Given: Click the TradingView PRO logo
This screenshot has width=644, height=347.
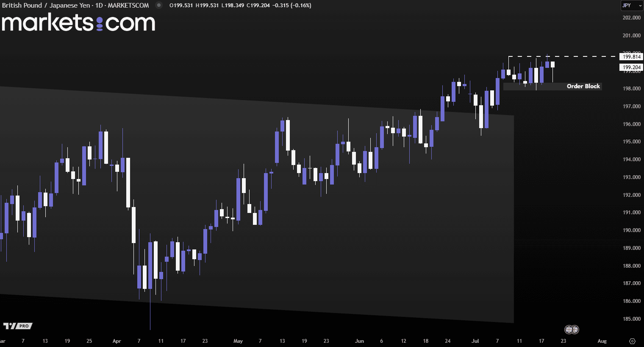Looking at the screenshot, I should tap(18, 326).
